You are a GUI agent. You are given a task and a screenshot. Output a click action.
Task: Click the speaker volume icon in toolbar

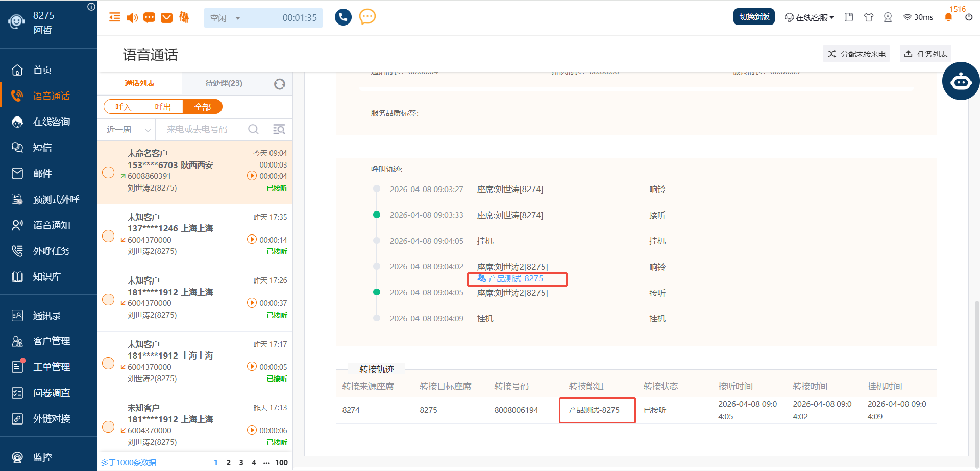pyautogui.click(x=132, y=18)
